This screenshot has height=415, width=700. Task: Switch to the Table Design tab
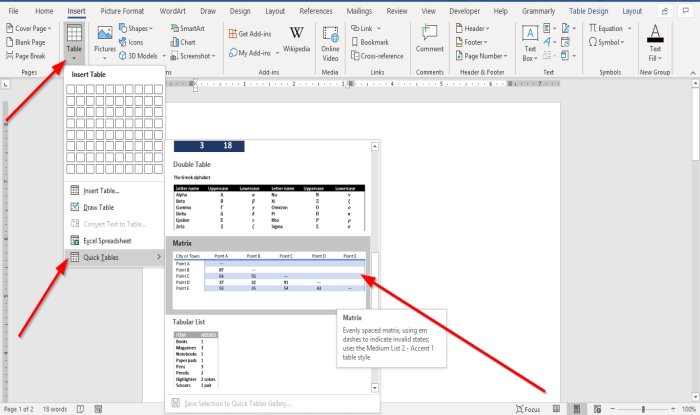pyautogui.click(x=588, y=11)
